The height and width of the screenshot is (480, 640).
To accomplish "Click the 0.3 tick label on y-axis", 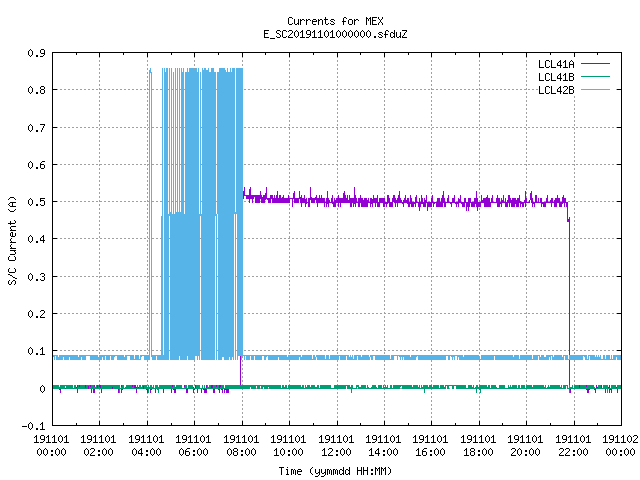I will pos(36,277).
